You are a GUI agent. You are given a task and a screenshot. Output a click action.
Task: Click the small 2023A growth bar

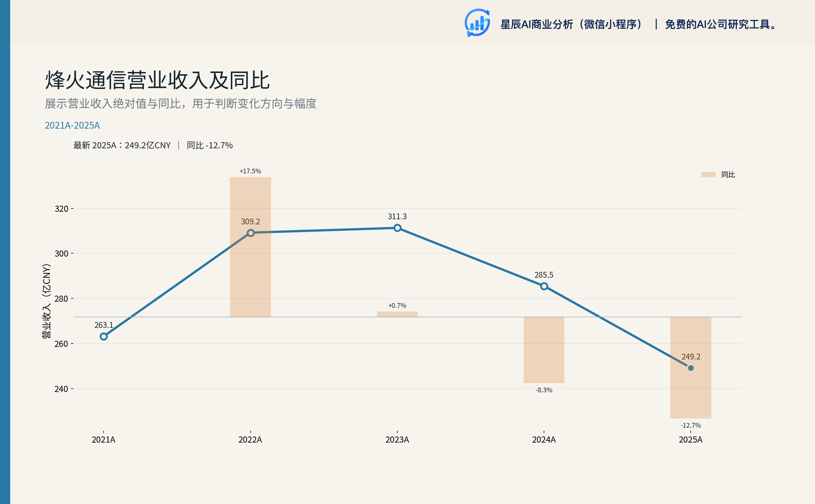point(397,314)
